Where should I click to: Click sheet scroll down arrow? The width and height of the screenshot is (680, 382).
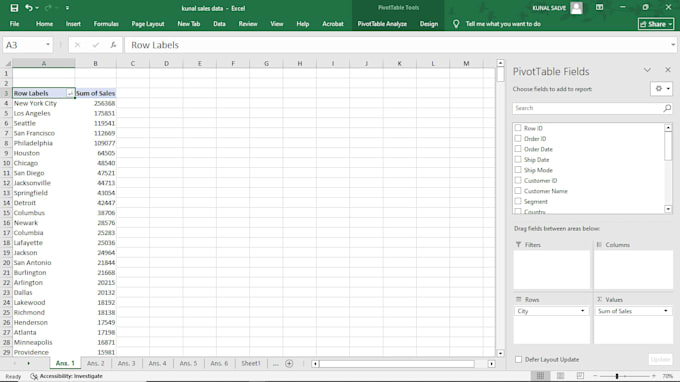tap(500, 353)
